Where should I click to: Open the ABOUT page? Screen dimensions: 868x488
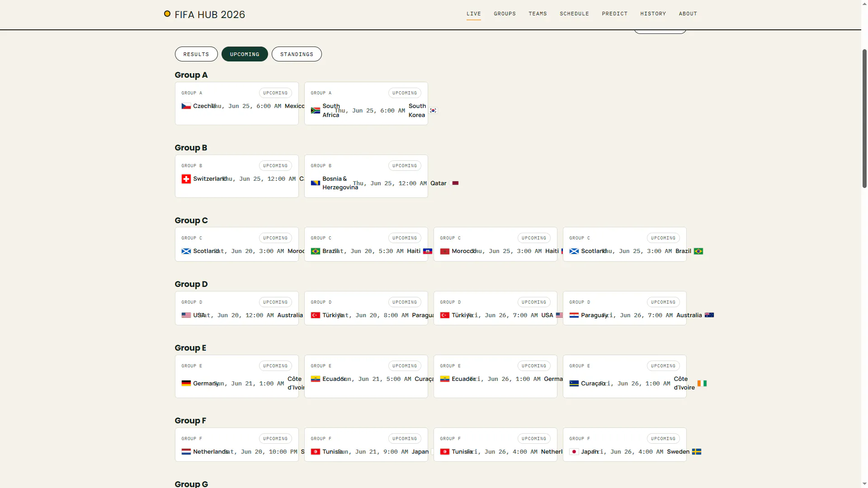[688, 14]
